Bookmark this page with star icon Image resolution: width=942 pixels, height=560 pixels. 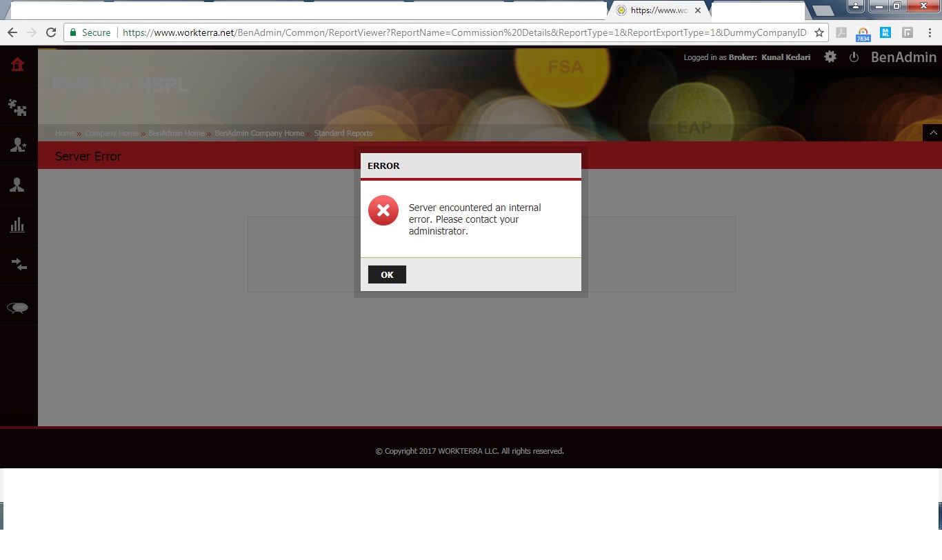(x=819, y=32)
